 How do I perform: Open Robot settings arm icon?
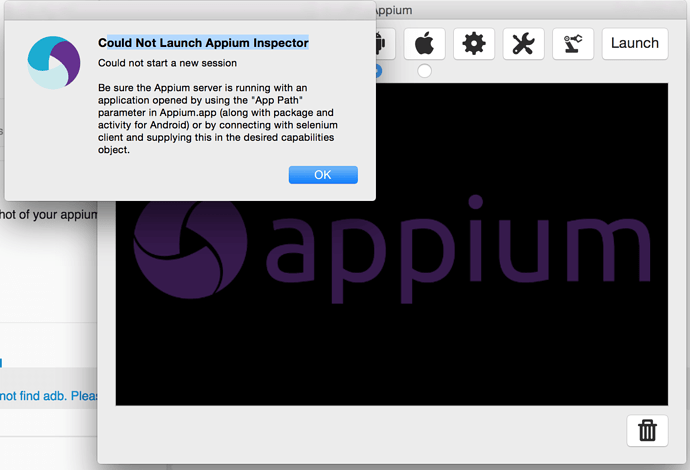pyautogui.click(x=573, y=44)
